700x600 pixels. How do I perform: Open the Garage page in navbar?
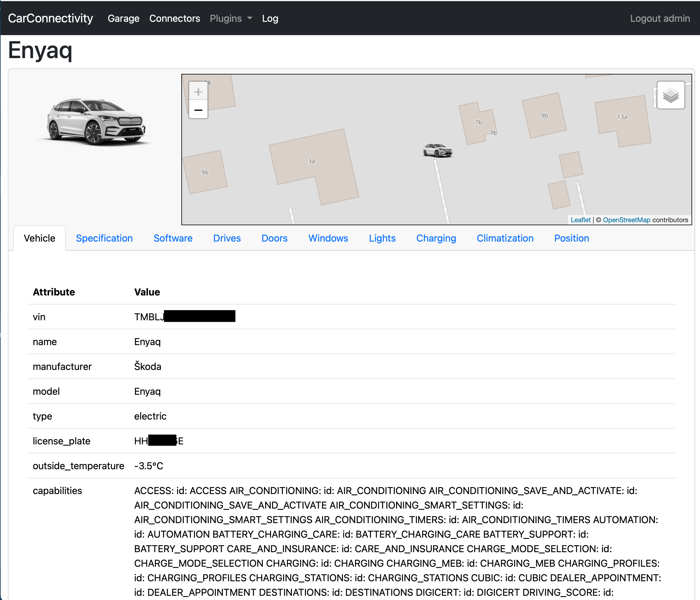pos(123,18)
